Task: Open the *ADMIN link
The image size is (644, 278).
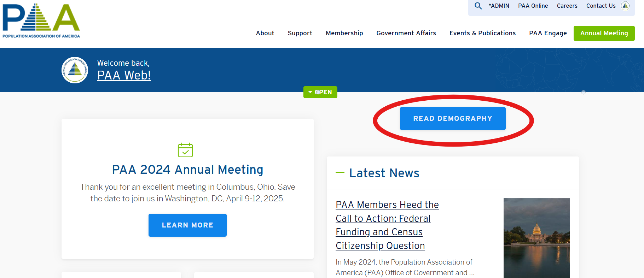Action: (499, 6)
